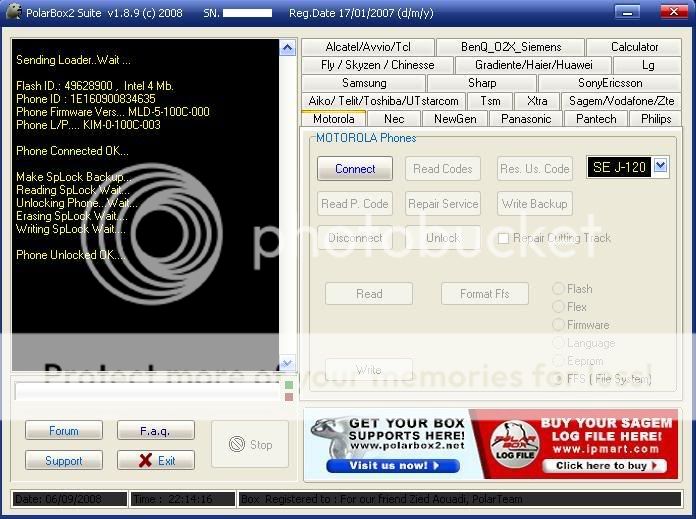
Task: Click the Unlock button
Action: (x=443, y=238)
